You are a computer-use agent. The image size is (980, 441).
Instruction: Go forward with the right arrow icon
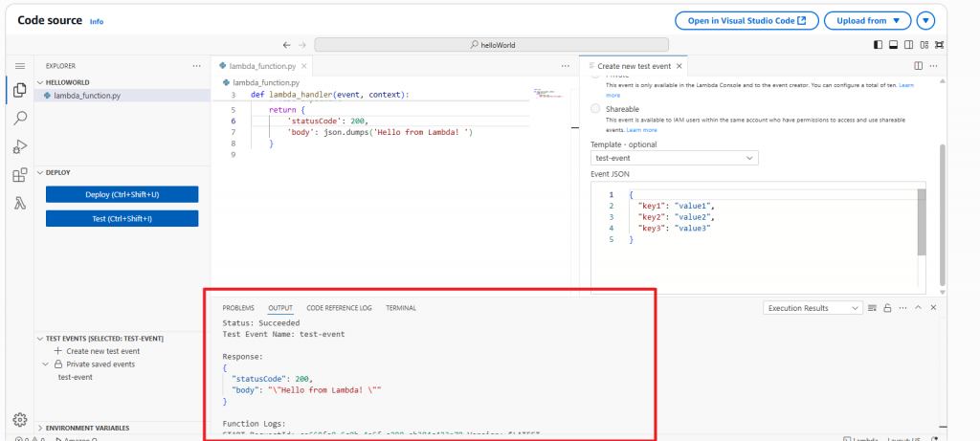coord(301,45)
